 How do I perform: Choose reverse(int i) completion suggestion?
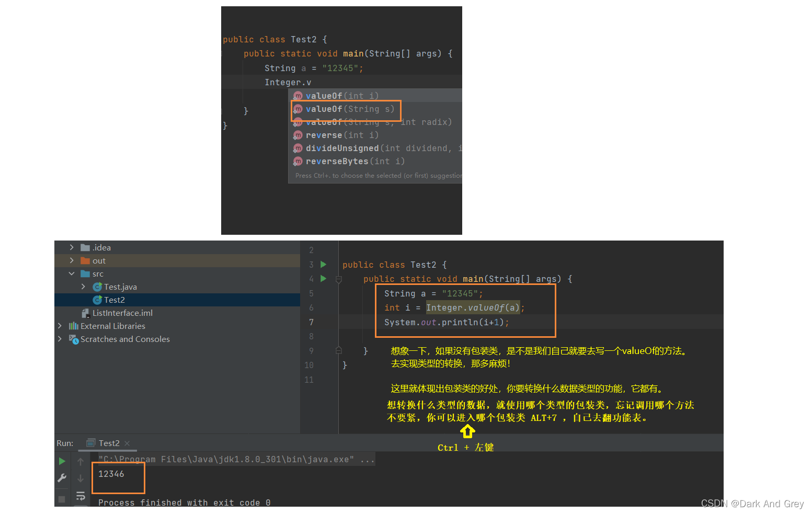click(x=375, y=135)
